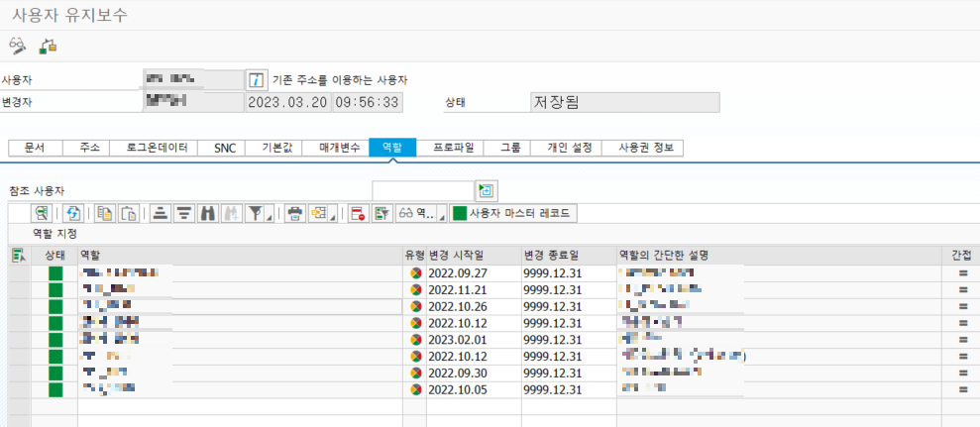This screenshot has height=427, width=980.
Task: Open the filter icon dropdown arrow
Action: click(270, 217)
